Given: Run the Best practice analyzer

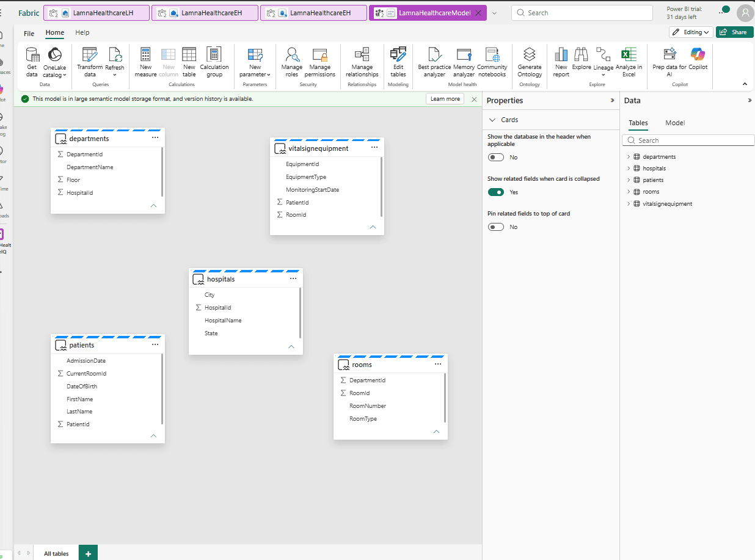Looking at the screenshot, I should 434,62.
